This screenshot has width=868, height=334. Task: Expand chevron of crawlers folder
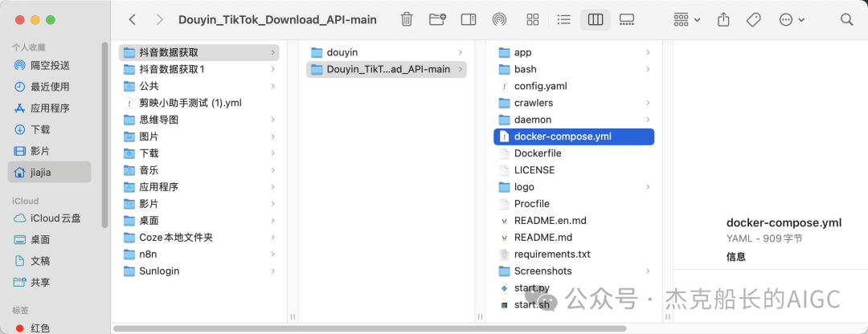coord(648,103)
